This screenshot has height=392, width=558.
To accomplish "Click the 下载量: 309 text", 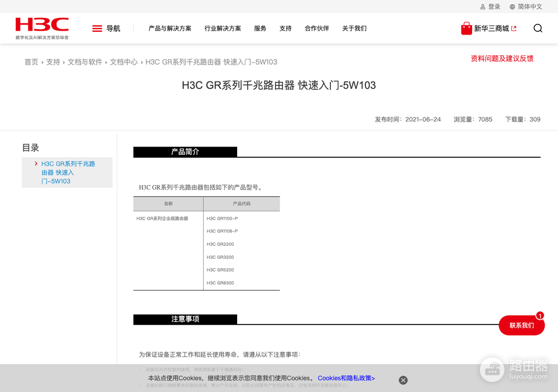I will [523, 119].
